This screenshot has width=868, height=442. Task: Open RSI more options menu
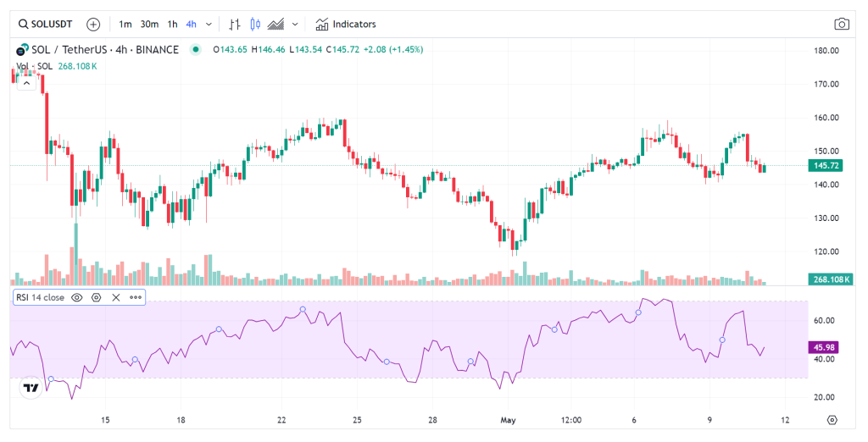[x=135, y=297]
